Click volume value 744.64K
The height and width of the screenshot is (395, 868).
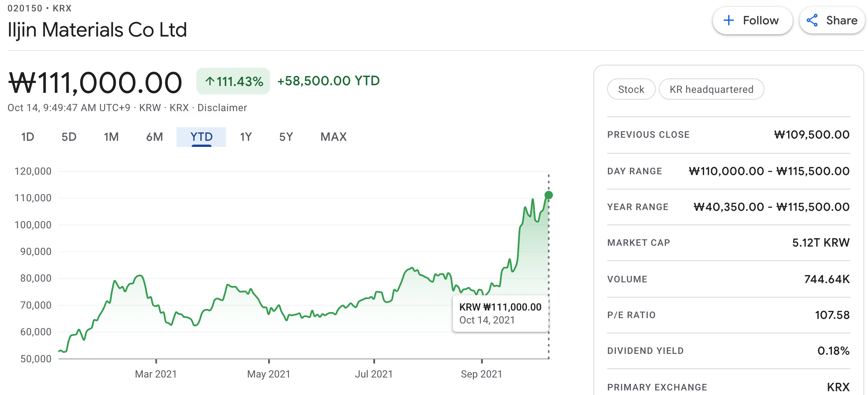pos(827,279)
